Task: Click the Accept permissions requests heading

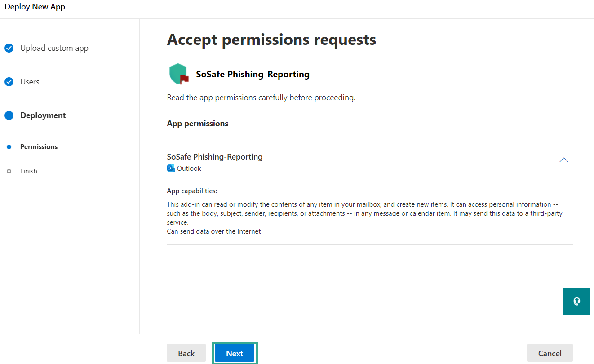Action: click(x=271, y=40)
